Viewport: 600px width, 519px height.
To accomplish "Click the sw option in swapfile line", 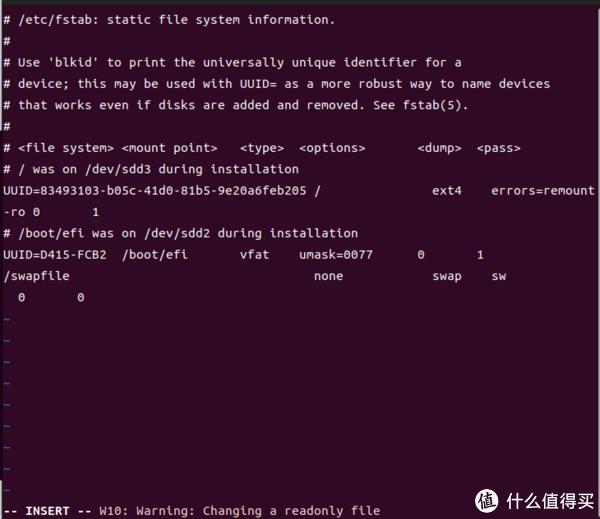I will click(499, 276).
